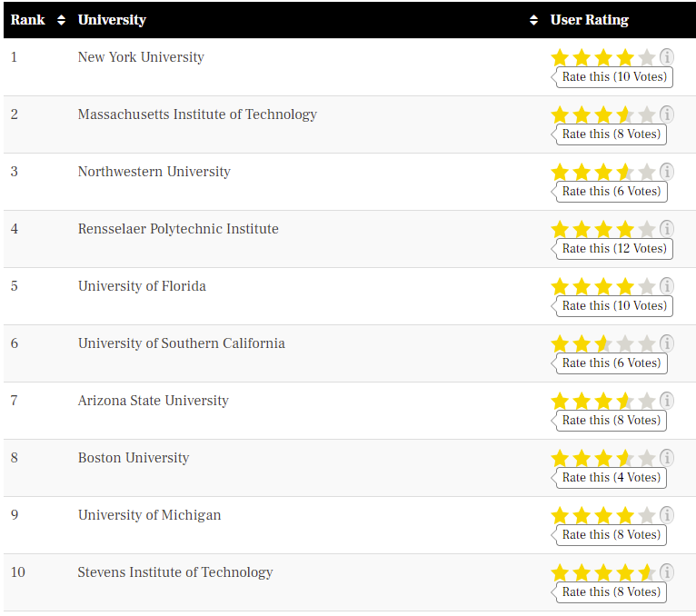This screenshot has width=696, height=616.
Task: Click info icon in Stevens Institute of Technology row
Action: [x=667, y=572]
